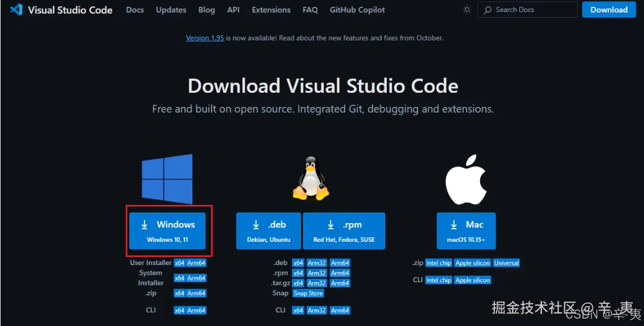Open the Blog nav item
The height and width of the screenshot is (326, 644).
point(207,10)
